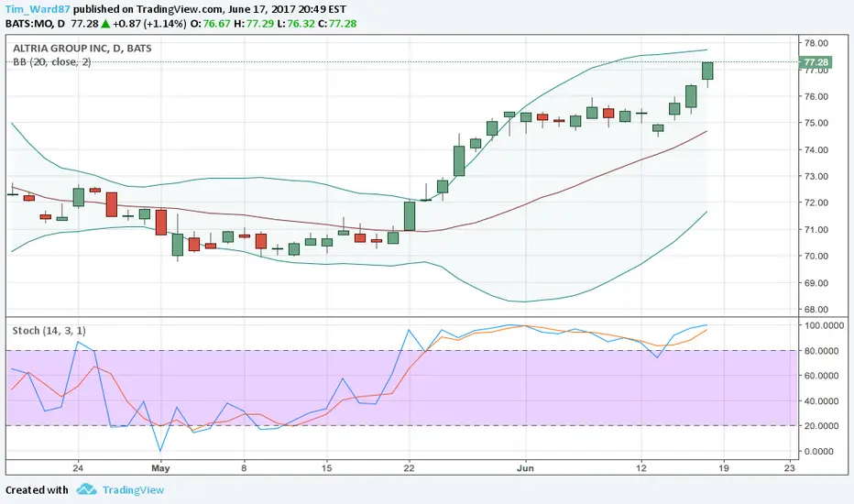Click the latest green candle near 77.28
Screen dimensions: 854x504
tap(707, 71)
